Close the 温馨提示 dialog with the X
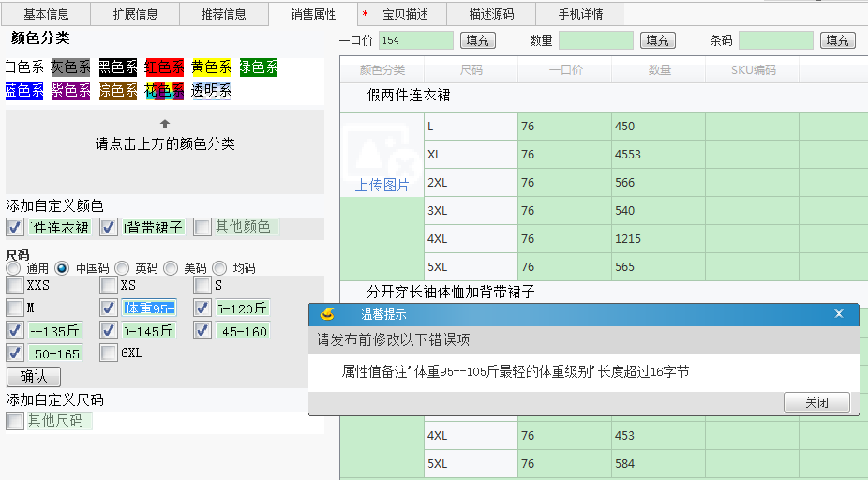 pyautogui.click(x=839, y=315)
